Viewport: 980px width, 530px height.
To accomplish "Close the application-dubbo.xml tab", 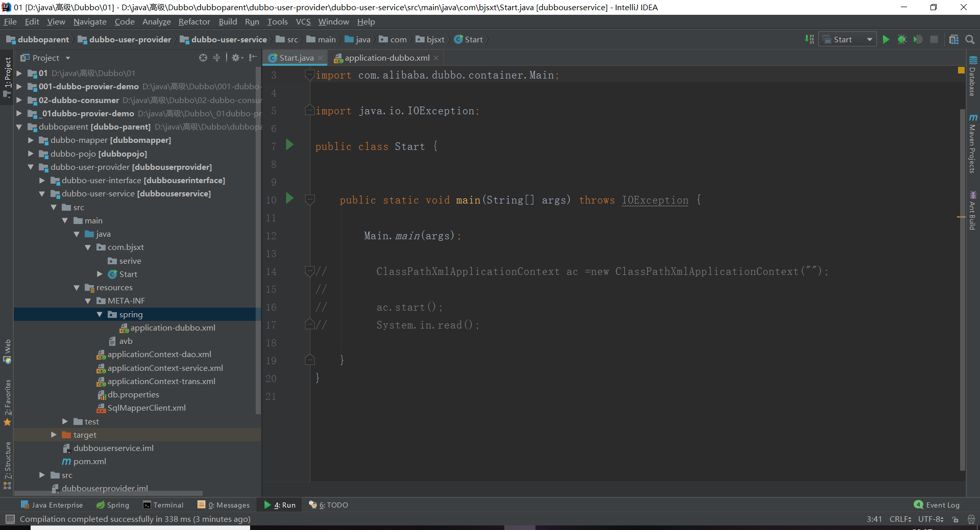I will [436, 58].
